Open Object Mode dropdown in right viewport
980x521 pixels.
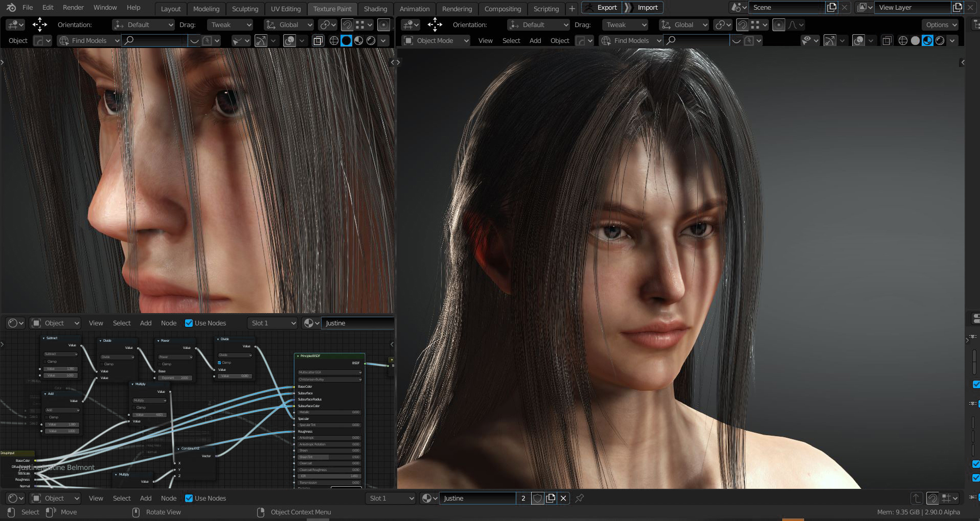point(436,40)
